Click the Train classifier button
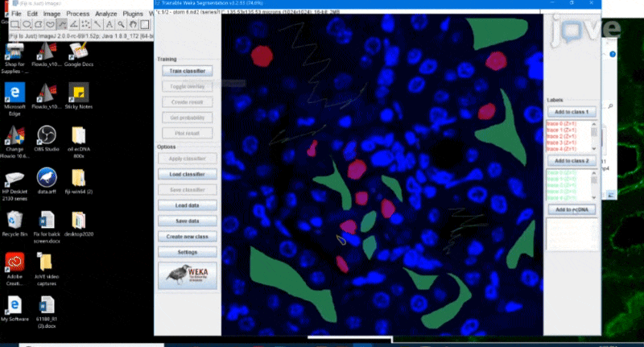This screenshot has width=644, height=347. coord(187,71)
